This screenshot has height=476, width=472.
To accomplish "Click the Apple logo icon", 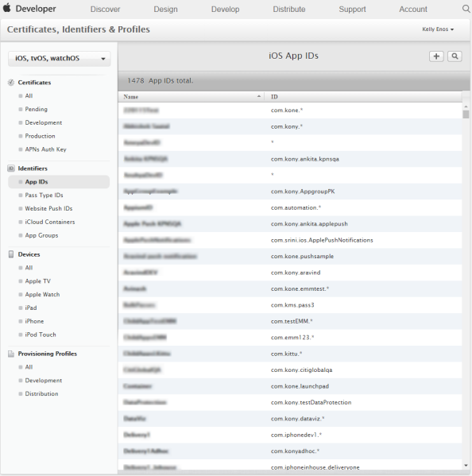I will pos(6,8).
